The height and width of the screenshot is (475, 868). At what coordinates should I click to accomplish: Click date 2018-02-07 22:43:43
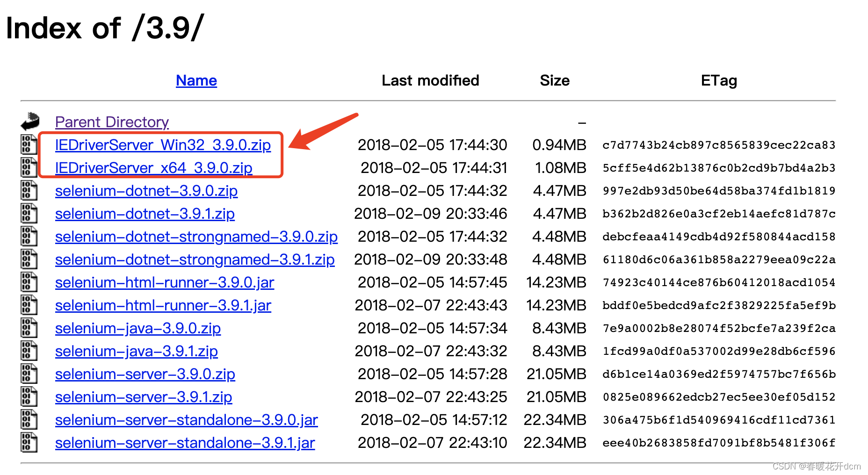point(431,305)
